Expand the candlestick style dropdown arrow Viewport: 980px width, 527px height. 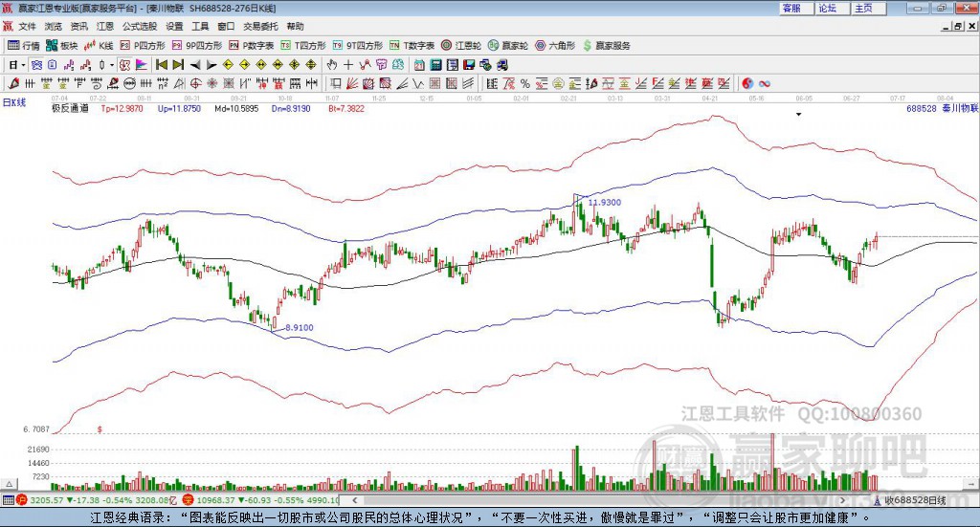click(x=111, y=65)
